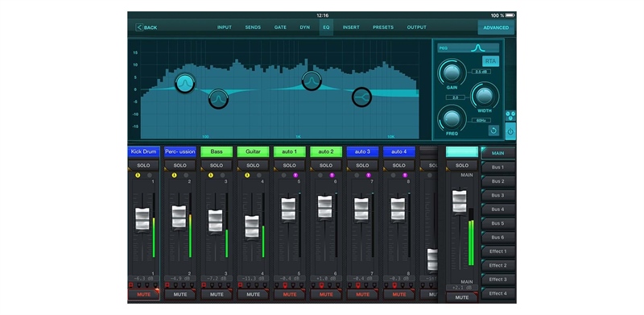This screenshot has height=315, width=644.
Task: Click the magenta indicator on auto 2
Action: point(332,175)
